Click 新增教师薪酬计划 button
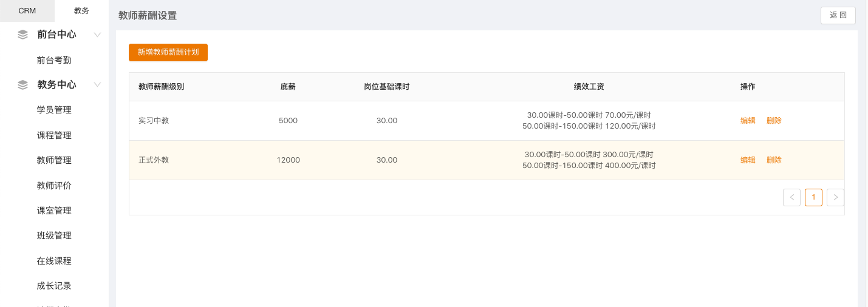The width and height of the screenshot is (868, 307). 168,52
